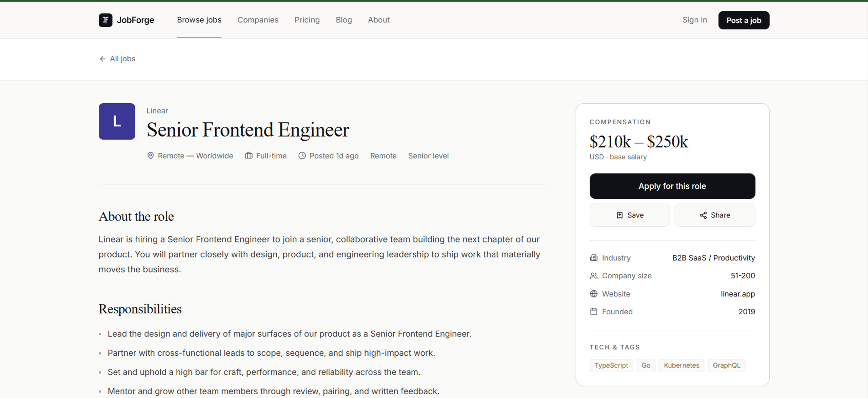868x398 pixels.
Task: Click the bullet starting 'Lead the design and delivery'
Action: coord(290,334)
